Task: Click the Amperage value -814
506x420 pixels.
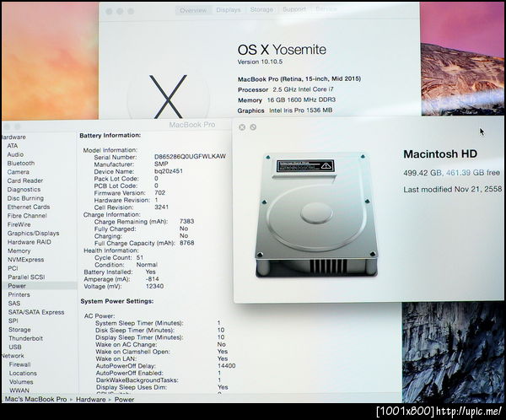Action: click(152, 279)
